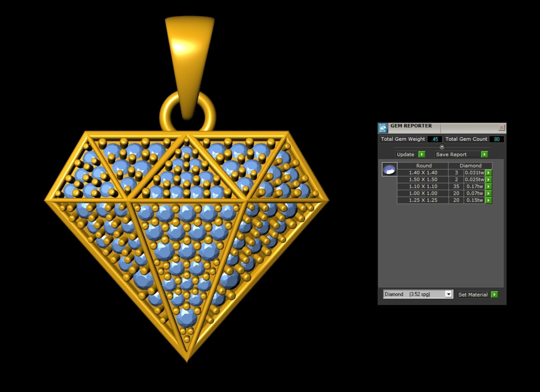Click green arrow for 1.25 X 1.25 row
Screen dimensions: 540x392
coord(488,200)
